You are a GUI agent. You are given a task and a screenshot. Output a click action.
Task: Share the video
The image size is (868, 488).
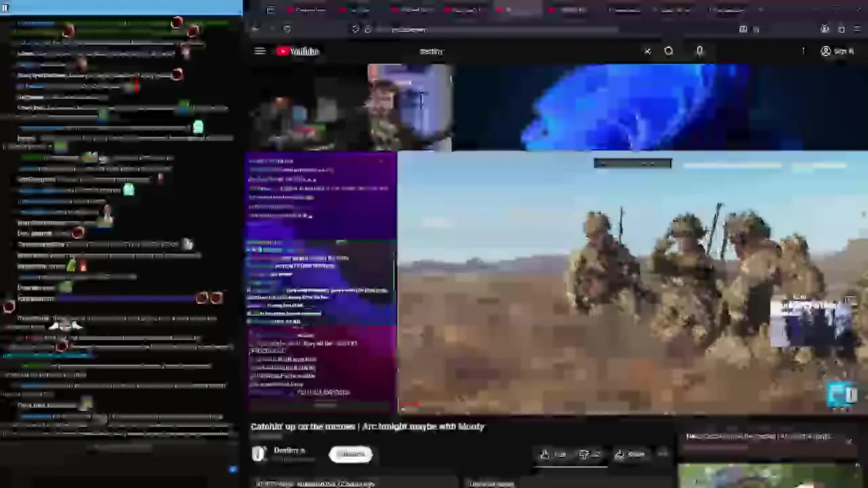coord(629,455)
